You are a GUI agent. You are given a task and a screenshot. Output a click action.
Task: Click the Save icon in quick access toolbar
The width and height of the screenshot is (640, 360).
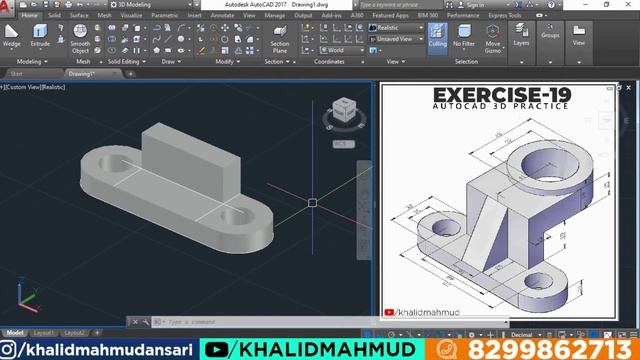[x=46, y=4]
